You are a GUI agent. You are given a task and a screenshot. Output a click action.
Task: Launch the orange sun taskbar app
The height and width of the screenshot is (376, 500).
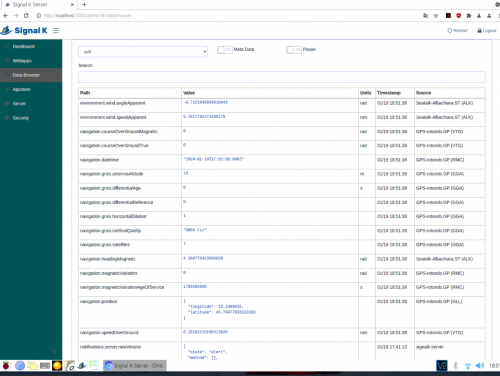(x=57, y=366)
